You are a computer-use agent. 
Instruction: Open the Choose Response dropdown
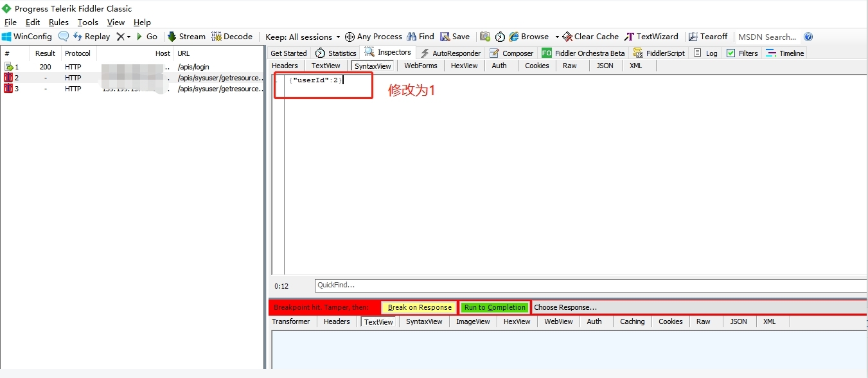pos(697,307)
